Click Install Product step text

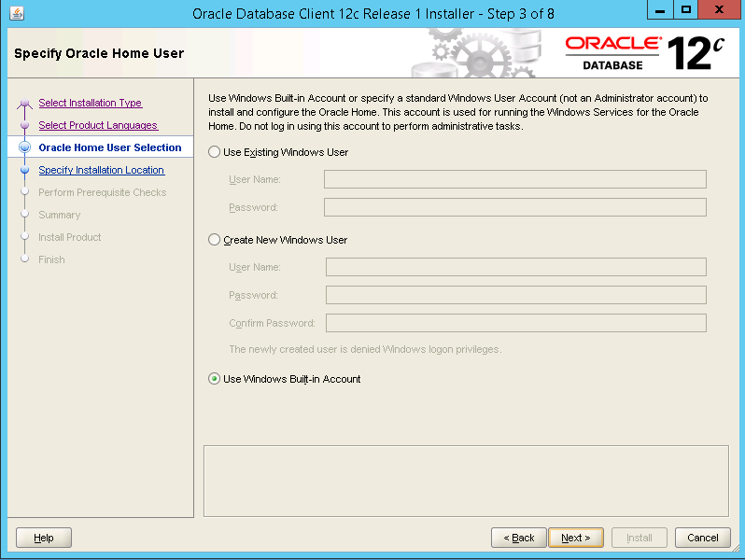click(x=70, y=237)
